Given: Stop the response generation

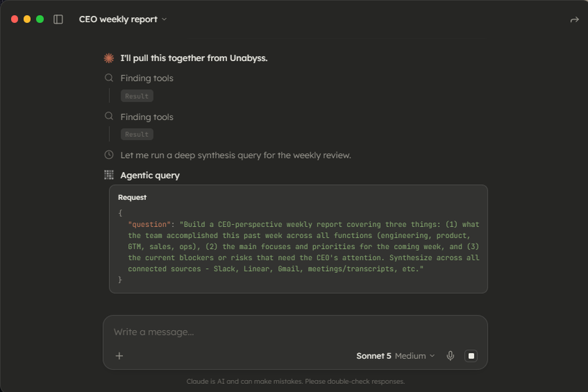Looking at the screenshot, I should coord(471,356).
